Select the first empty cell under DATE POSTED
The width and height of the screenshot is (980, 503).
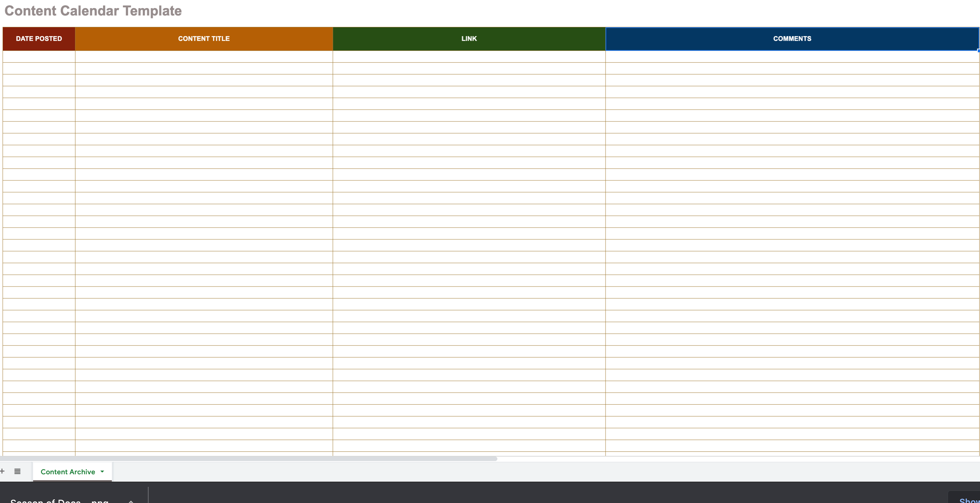click(39, 56)
